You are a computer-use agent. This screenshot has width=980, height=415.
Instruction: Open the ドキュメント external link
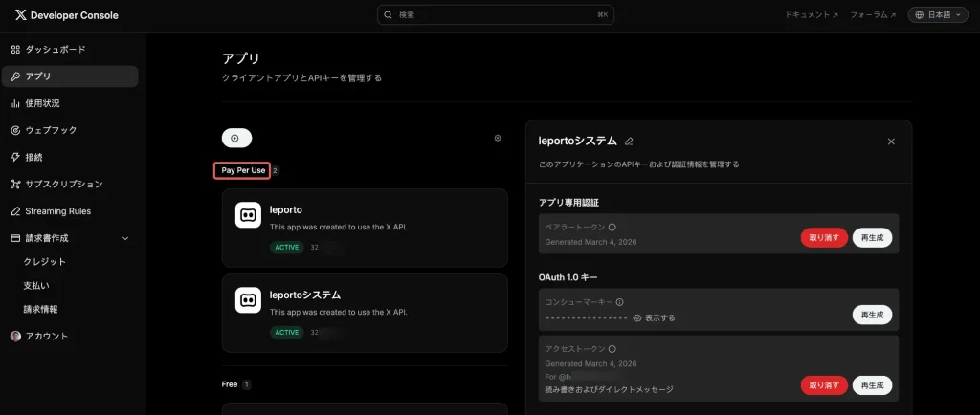point(811,15)
